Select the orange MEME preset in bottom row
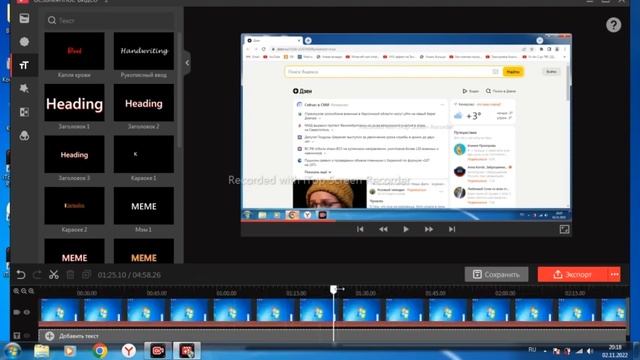640x360 pixels. (144, 251)
